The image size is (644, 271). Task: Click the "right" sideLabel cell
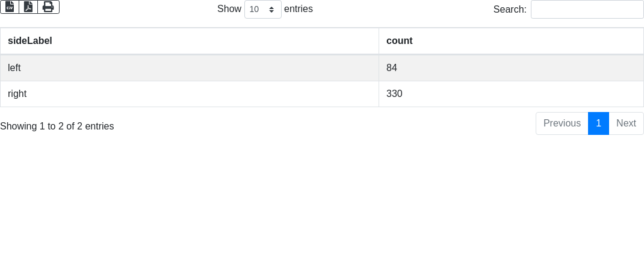17,94
